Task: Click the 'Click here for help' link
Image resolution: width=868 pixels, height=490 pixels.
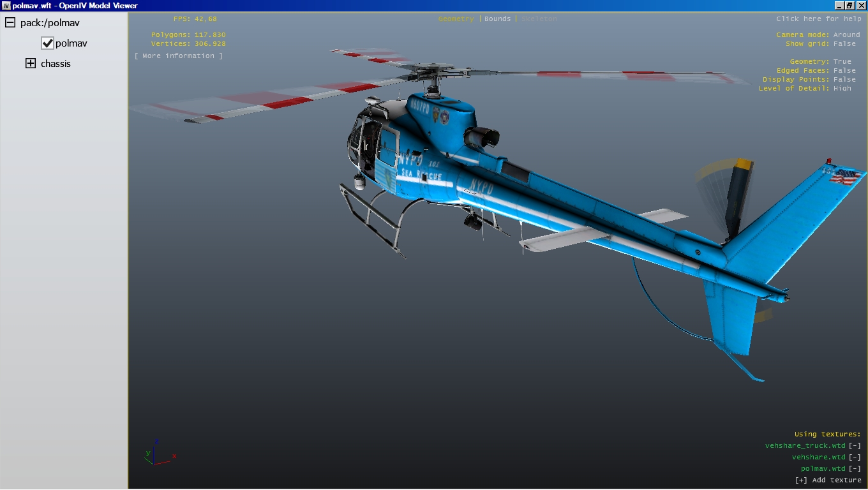Action: pyautogui.click(x=819, y=19)
